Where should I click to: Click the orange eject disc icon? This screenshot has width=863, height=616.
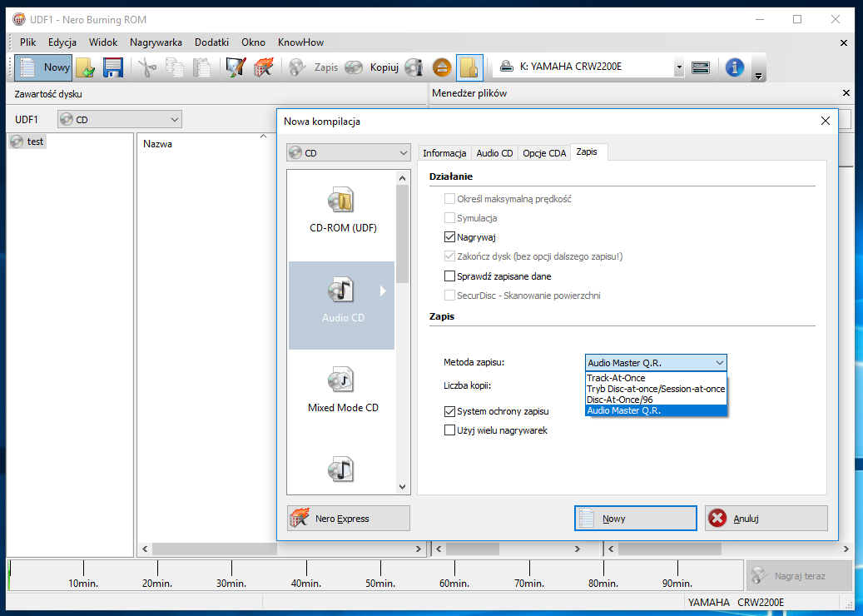pos(442,67)
